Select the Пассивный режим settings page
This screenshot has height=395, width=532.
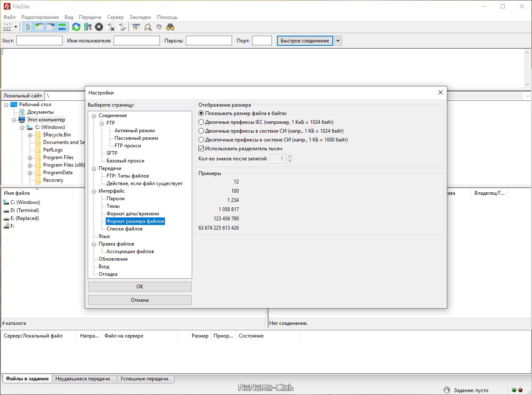click(x=136, y=138)
